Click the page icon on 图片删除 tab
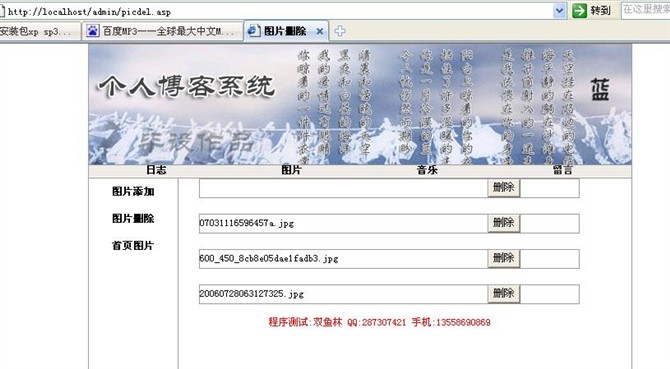This screenshot has width=670, height=369. click(x=254, y=31)
